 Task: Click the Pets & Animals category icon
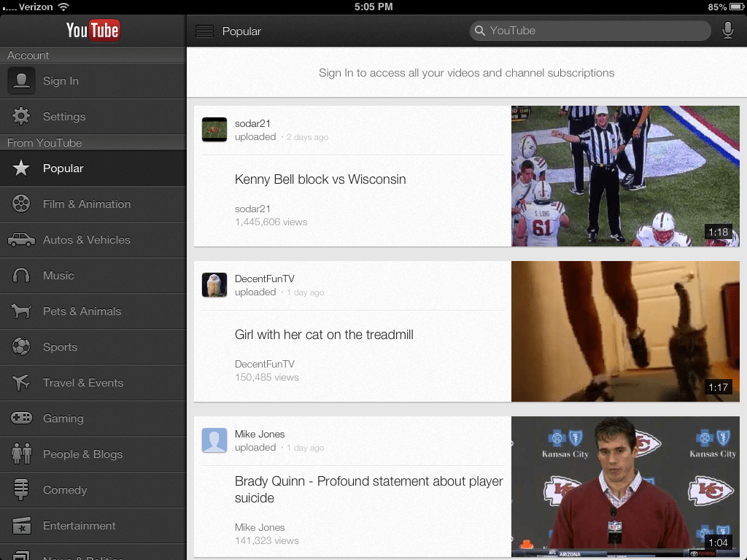[x=21, y=311]
